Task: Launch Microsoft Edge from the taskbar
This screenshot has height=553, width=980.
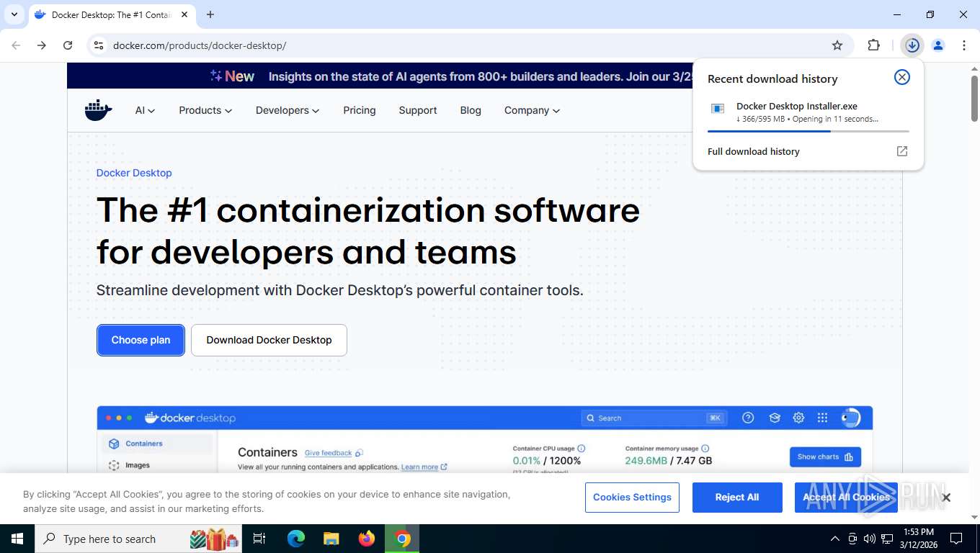Action: pyautogui.click(x=295, y=539)
